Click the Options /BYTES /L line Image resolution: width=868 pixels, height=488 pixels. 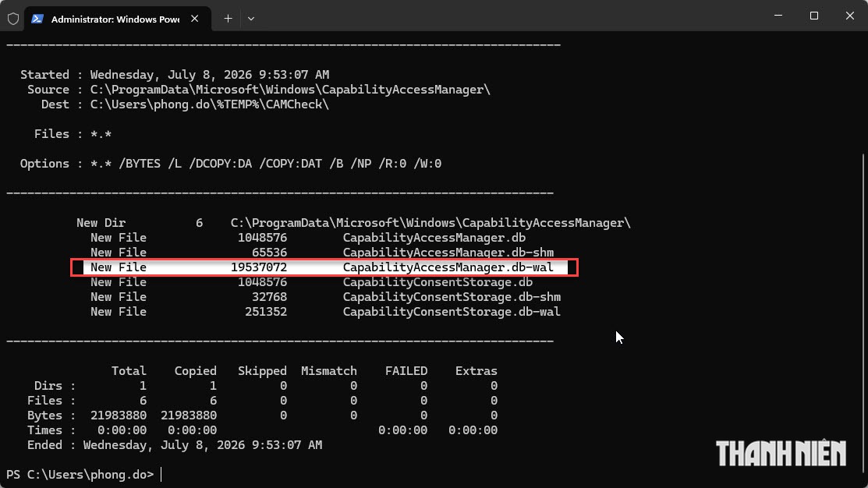(231, 164)
